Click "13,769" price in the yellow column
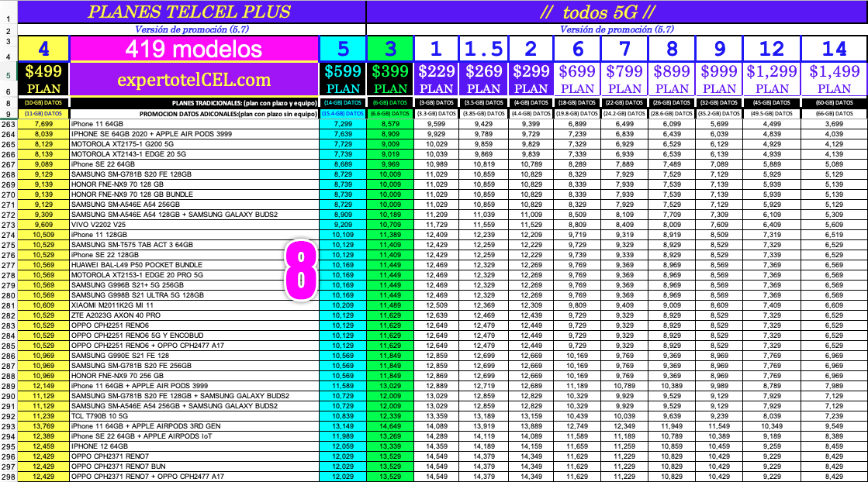This screenshot has width=868, height=482. (43, 426)
